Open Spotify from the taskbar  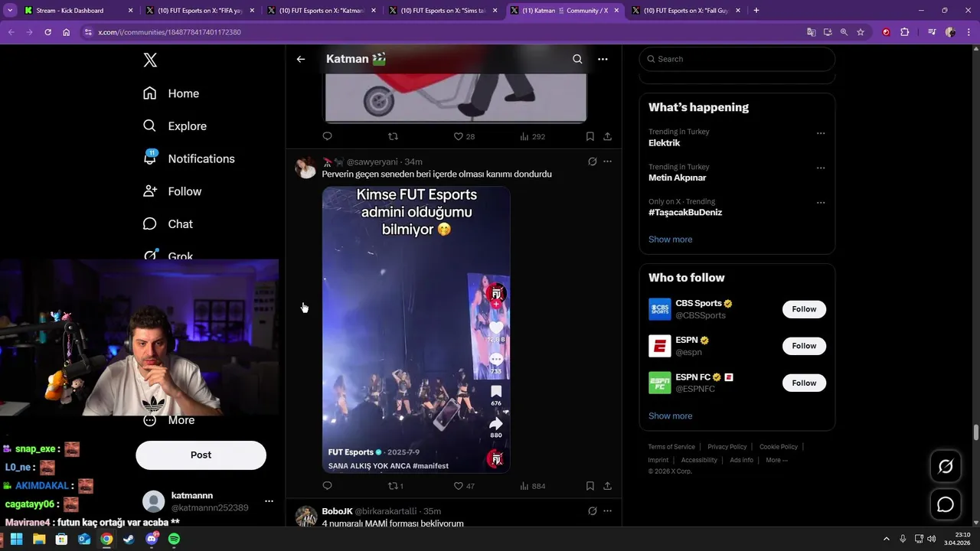tap(174, 539)
